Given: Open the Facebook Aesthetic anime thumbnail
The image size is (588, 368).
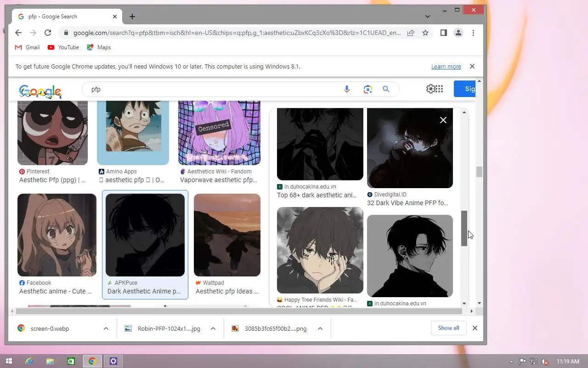Looking at the screenshot, I should click(57, 235).
